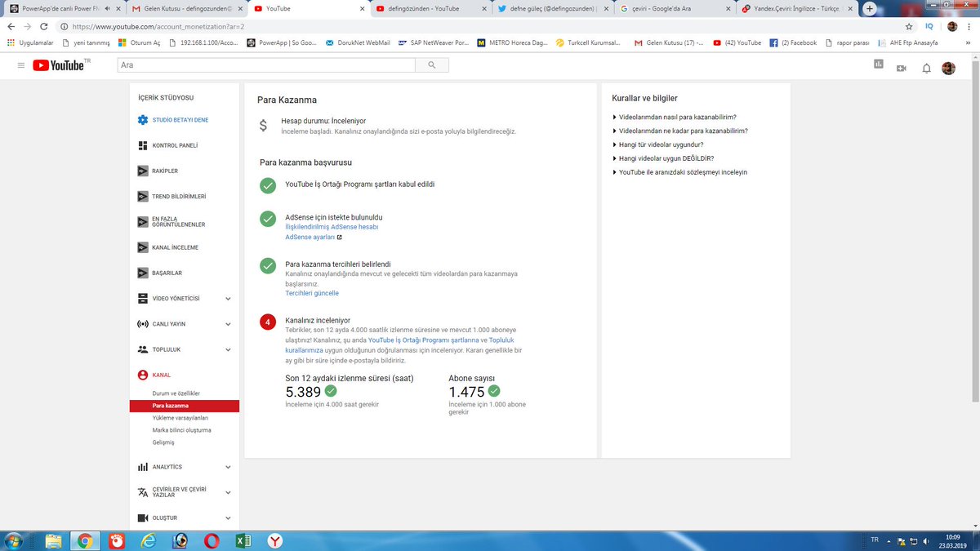This screenshot has height=551, width=980.
Task: Switch to defne güleç Twitter tab
Action: pos(553,8)
